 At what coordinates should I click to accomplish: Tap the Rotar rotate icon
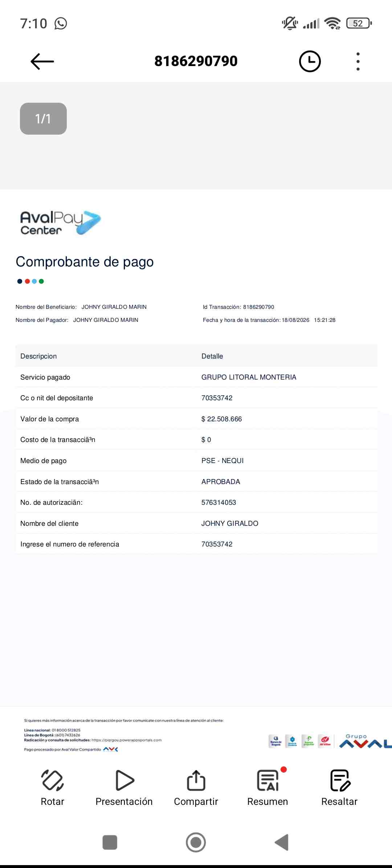(52, 780)
